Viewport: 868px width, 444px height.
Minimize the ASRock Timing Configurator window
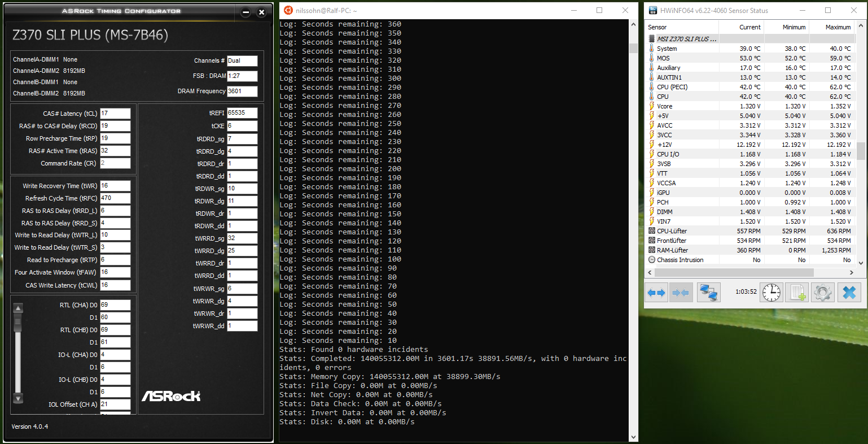click(x=245, y=12)
